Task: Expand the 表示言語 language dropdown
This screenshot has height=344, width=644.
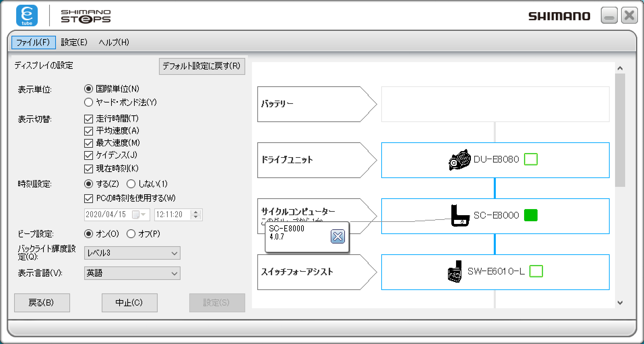Action: [132, 273]
